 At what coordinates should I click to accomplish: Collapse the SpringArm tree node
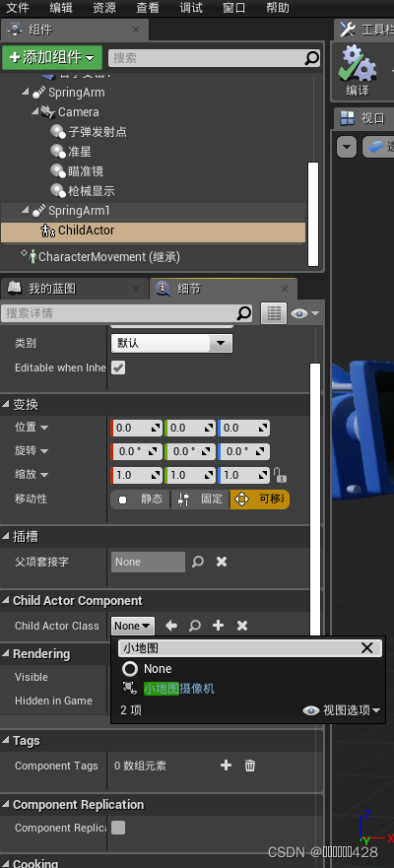[26, 92]
